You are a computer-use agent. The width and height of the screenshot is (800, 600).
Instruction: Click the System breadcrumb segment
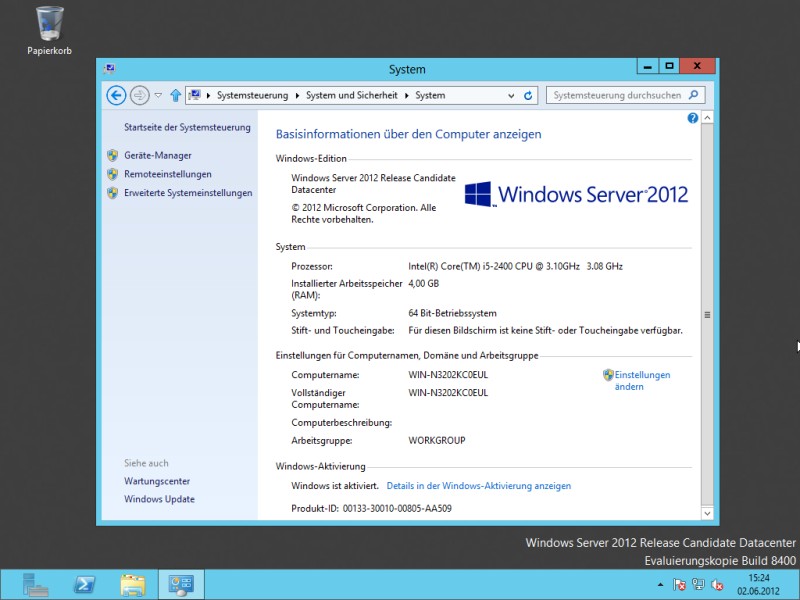coord(430,95)
